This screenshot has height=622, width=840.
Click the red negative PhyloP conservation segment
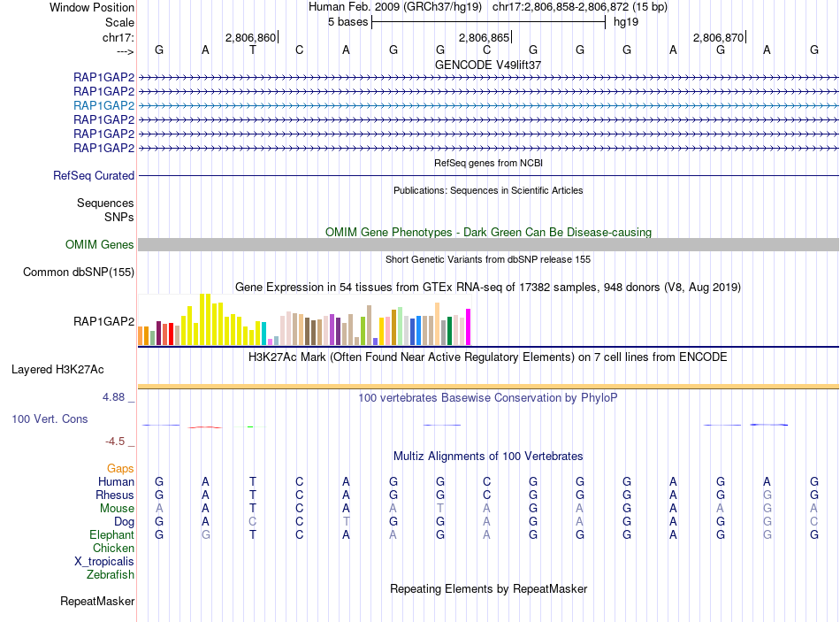[x=205, y=427]
